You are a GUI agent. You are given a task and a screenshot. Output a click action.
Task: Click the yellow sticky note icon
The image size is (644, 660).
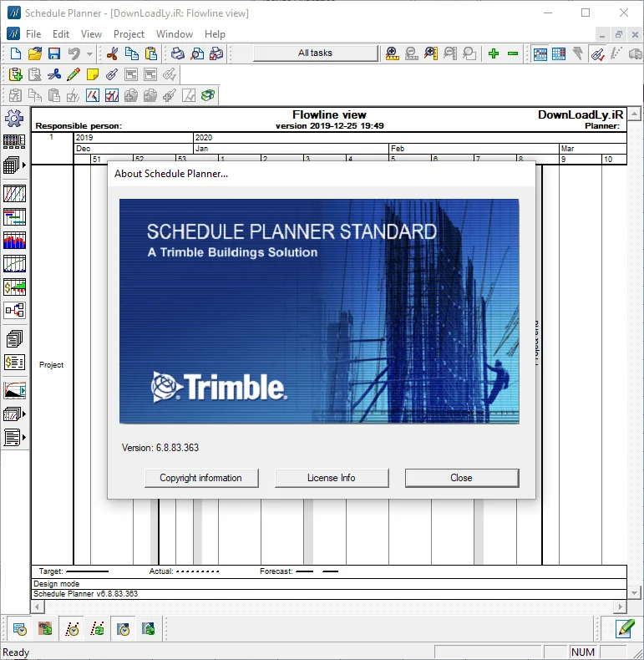pos(92,74)
